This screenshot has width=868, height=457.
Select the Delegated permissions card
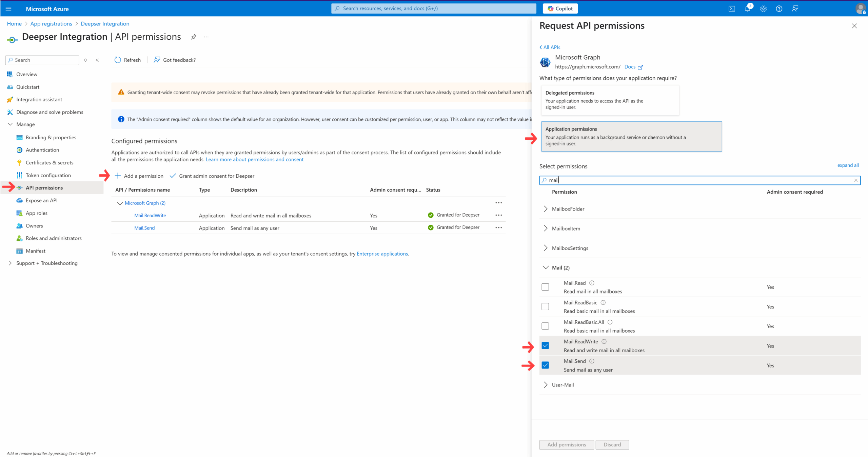pyautogui.click(x=610, y=100)
